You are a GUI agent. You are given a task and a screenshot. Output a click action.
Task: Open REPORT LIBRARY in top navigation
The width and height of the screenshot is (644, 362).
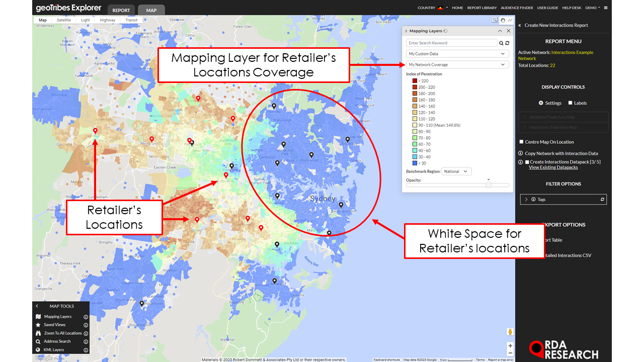[x=482, y=8]
